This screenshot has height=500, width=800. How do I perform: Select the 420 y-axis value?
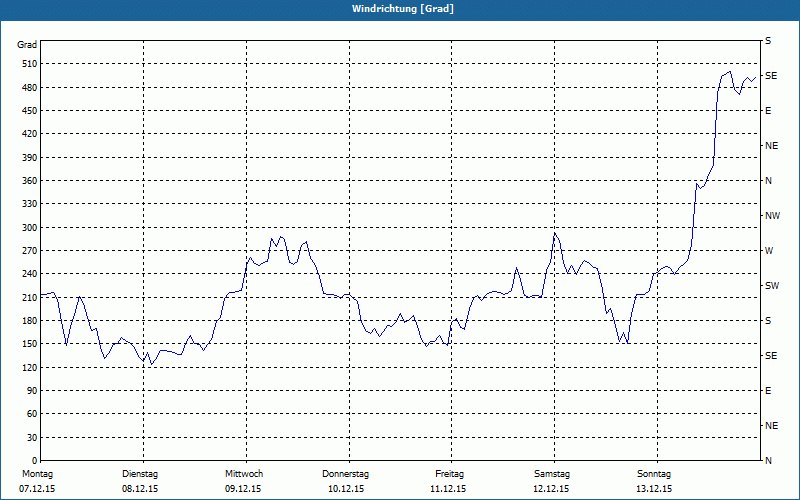[30, 134]
